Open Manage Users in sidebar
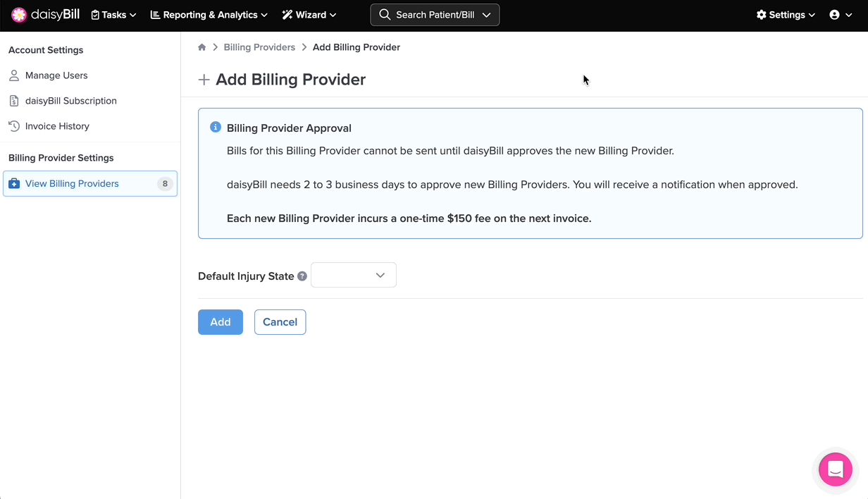Screen dimensions: 868x499 click(56, 75)
